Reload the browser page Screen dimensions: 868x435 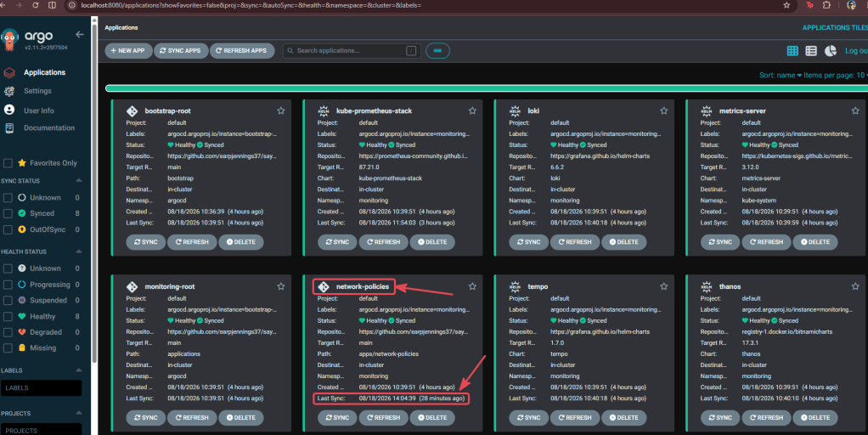tap(36, 5)
